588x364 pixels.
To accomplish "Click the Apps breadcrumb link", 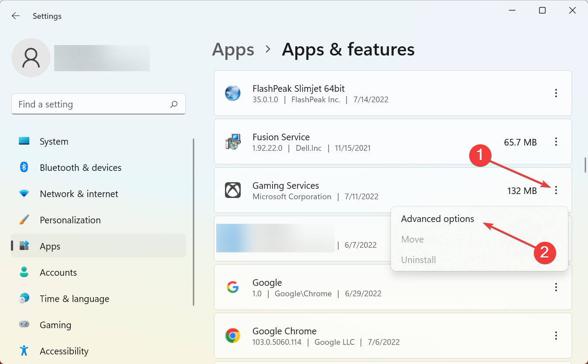I will click(233, 49).
